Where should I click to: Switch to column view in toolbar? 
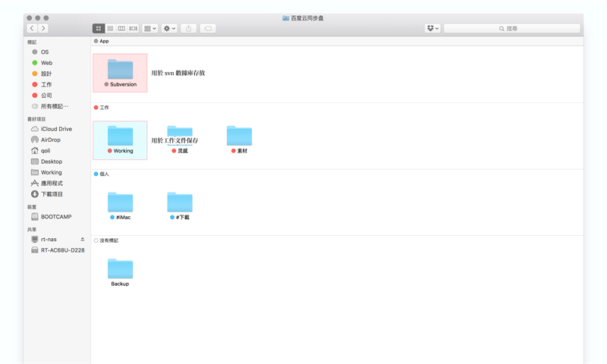(x=121, y=28)
